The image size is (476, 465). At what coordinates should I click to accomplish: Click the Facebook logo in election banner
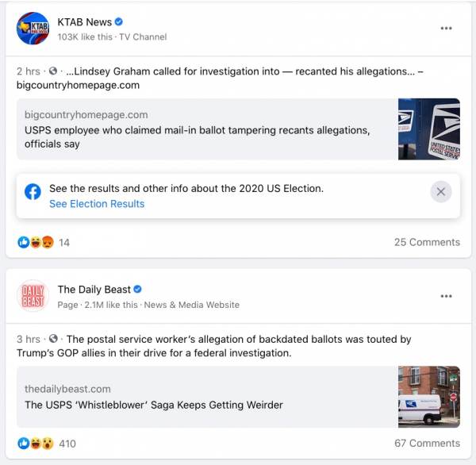point(33,192)
